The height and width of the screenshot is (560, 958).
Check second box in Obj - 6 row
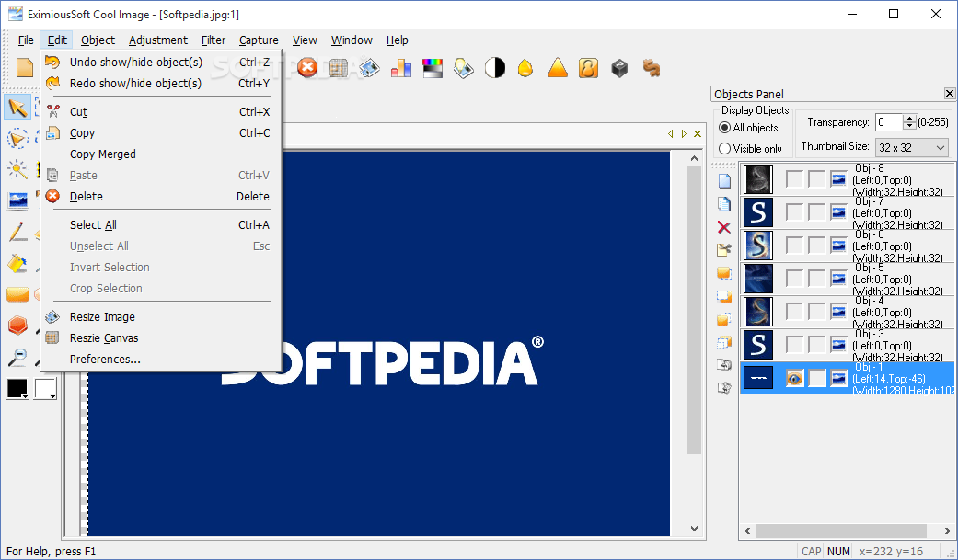[817, 245]
